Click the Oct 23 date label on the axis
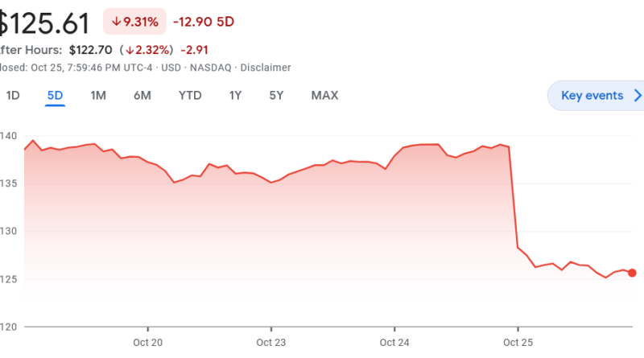The width and height of the screenshot is (644, 358). click(271, 342)
